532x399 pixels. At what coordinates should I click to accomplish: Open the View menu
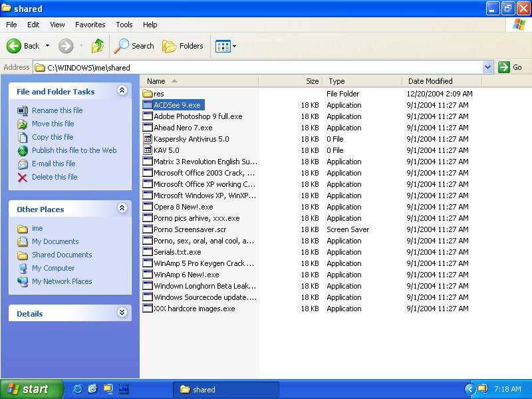[x=57, y=25]
